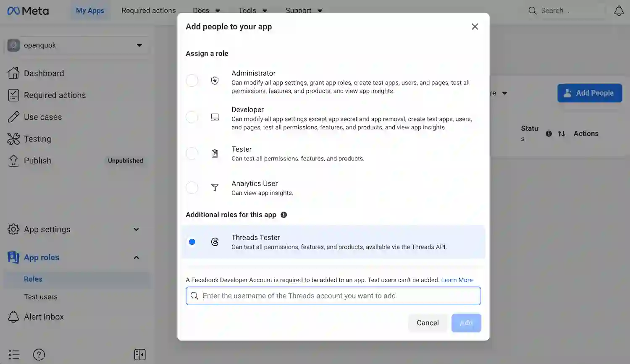Click the Use cases label in sidebar
The width and height of the screenshot is (630, 364).
[x=43, y=117]
